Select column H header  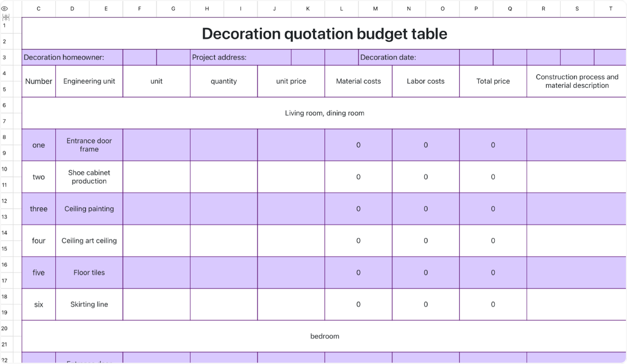(x=207, y=8)
